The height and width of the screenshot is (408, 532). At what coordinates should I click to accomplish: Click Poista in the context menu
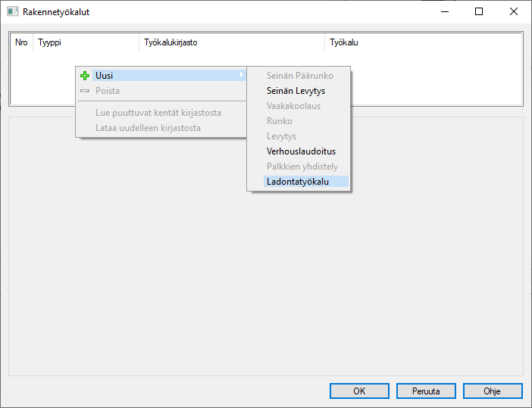(x=108, y=91)
